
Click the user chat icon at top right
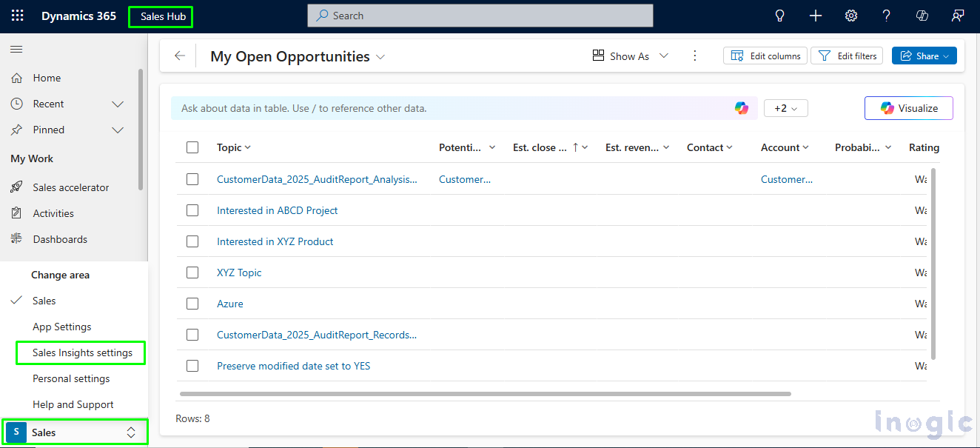tap(958, 16)
